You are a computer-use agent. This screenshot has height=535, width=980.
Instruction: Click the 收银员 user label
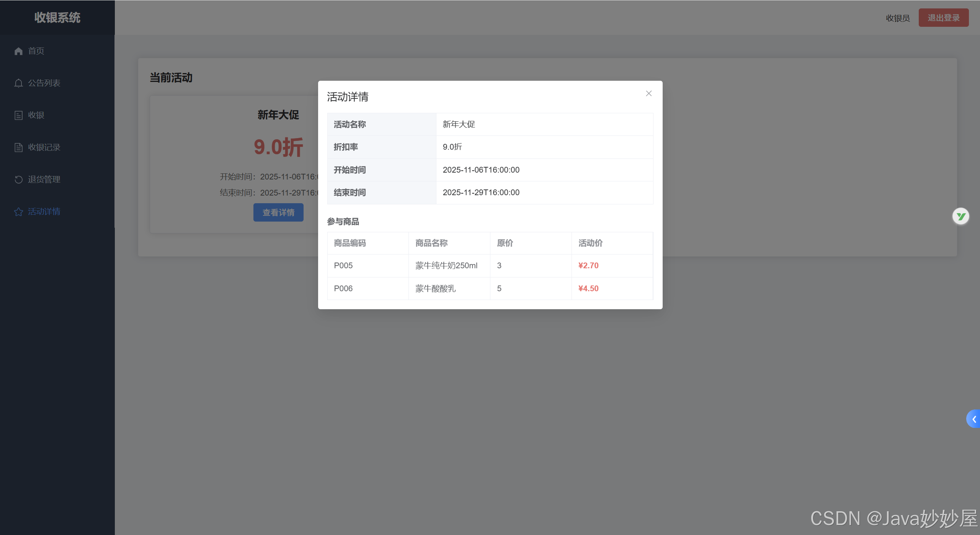point(897,18)
